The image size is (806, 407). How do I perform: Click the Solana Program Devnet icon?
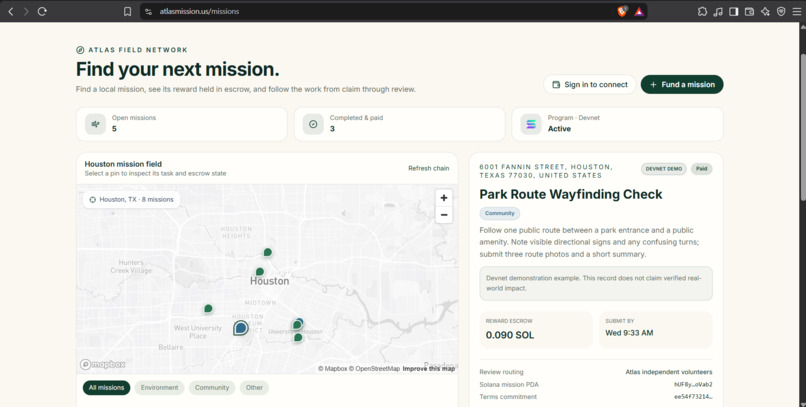531,124
